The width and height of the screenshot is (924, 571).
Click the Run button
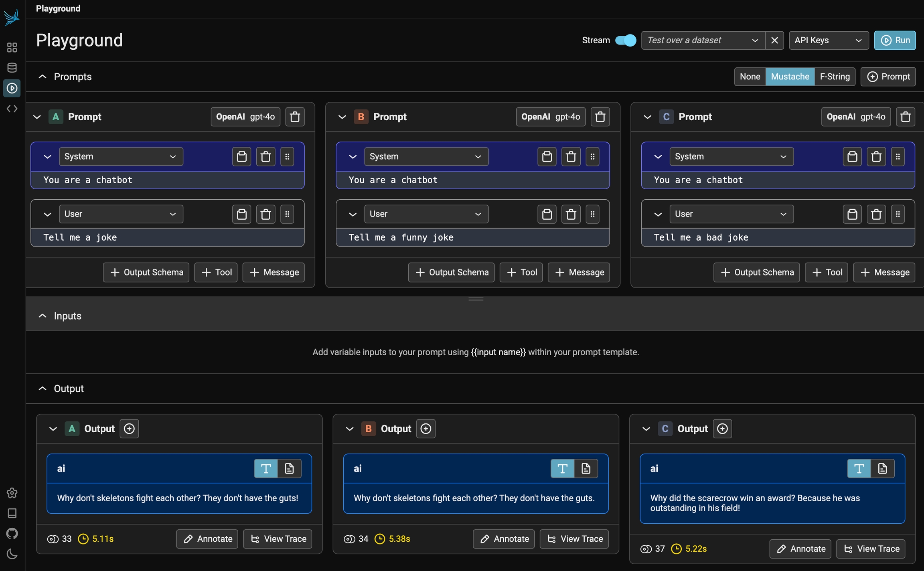895,40
